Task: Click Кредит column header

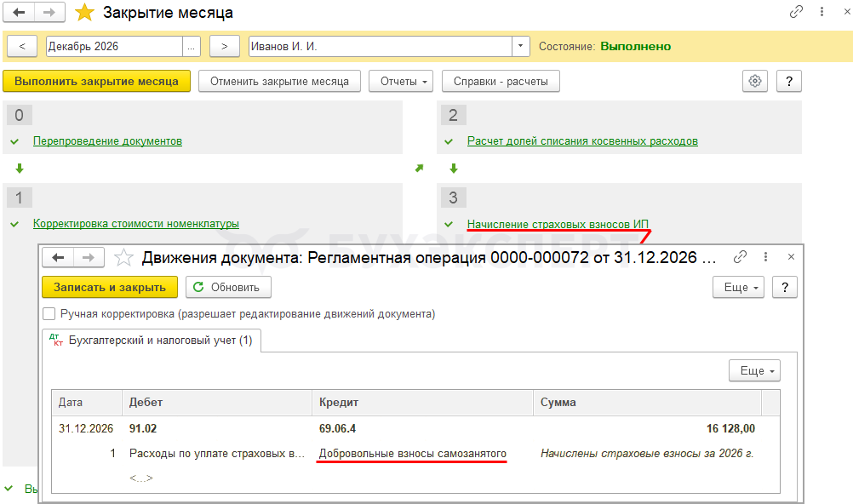Action: coord(423,403)
